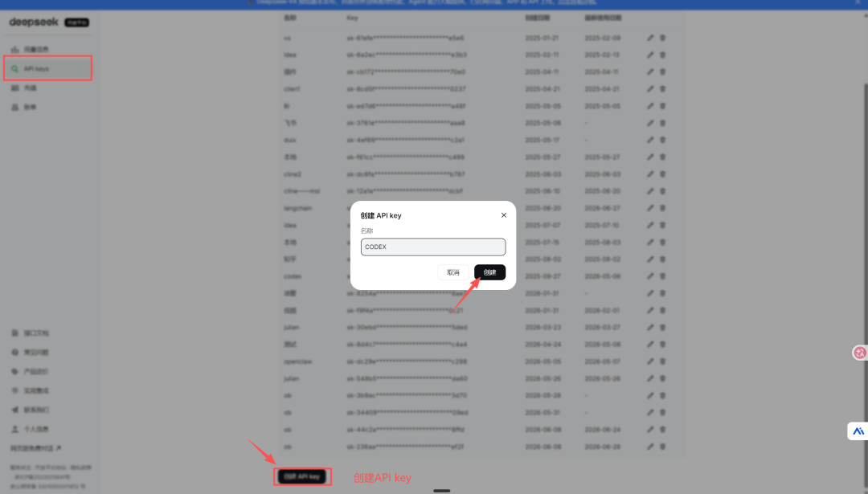Delete the codex key created 2025-09-27

click(662, 276)
